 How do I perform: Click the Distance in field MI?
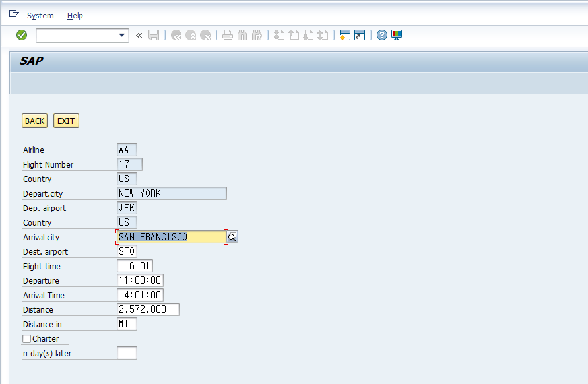[127, 324]
